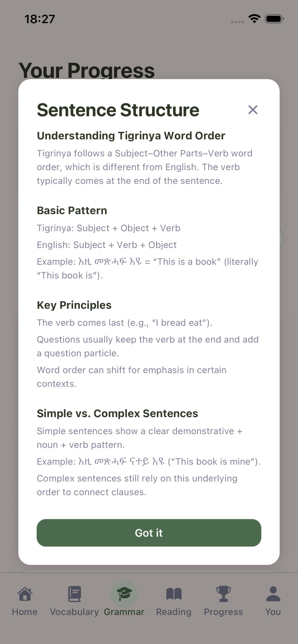Open the Home tab house icon

[25, 594]
